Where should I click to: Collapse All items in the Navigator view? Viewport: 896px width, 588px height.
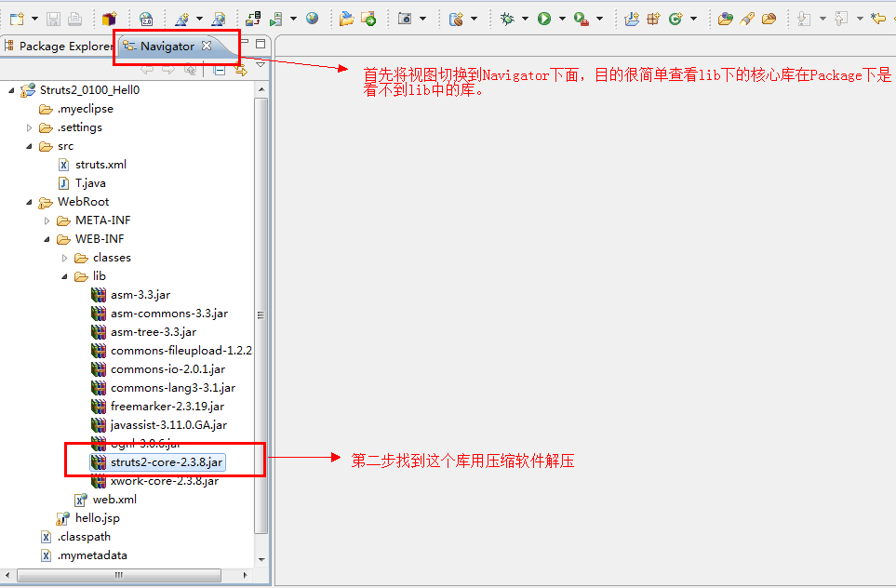point(220,68)
